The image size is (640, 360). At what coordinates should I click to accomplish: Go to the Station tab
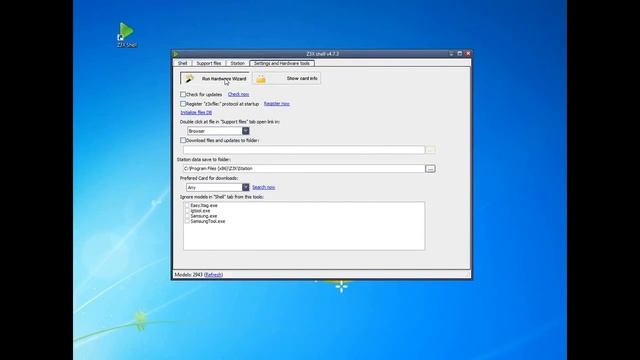[x=237, y=64]
